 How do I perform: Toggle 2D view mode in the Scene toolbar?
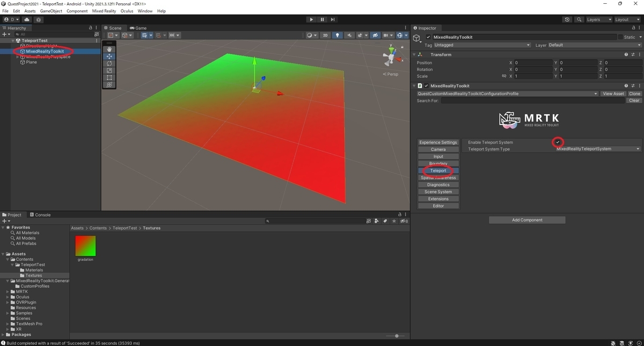click(x=325, y=35)
